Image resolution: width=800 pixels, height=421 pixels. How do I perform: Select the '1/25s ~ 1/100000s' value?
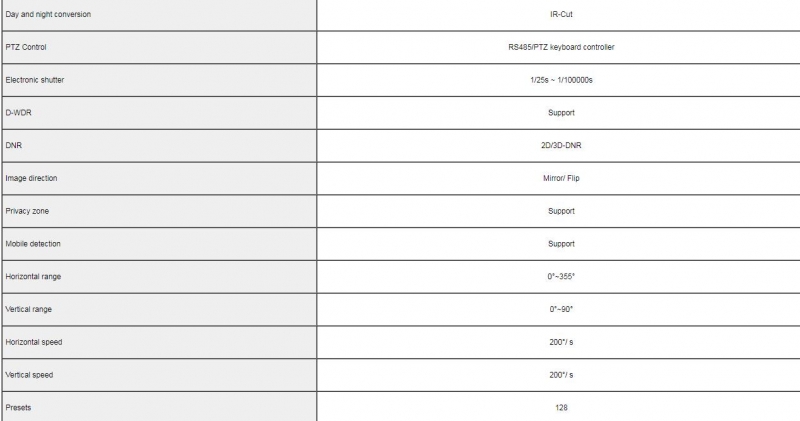coord(561,80)
